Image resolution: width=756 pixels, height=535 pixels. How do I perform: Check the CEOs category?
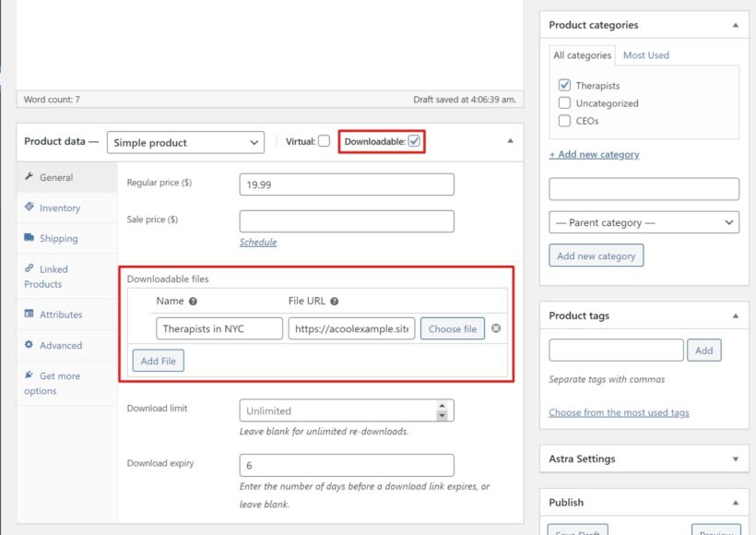(x=564, y=119)
